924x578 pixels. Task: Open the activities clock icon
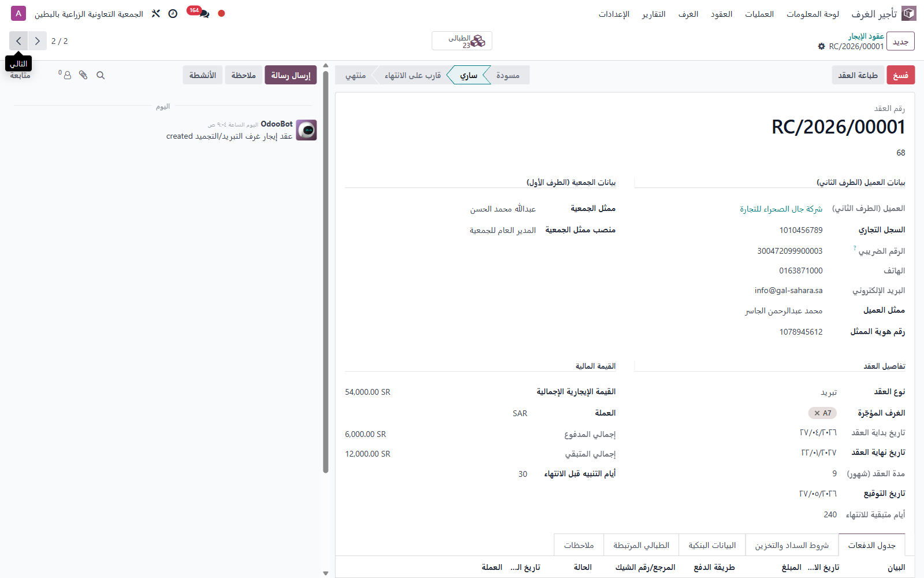[x=173, y=13]
